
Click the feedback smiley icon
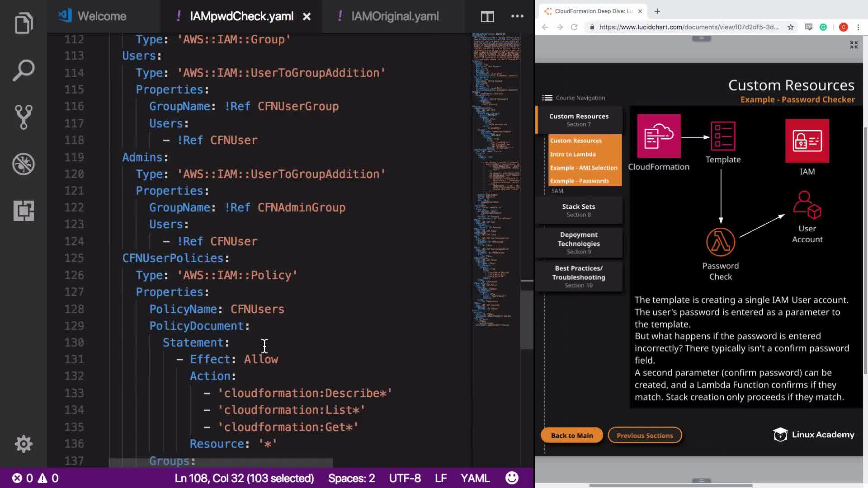512,478
